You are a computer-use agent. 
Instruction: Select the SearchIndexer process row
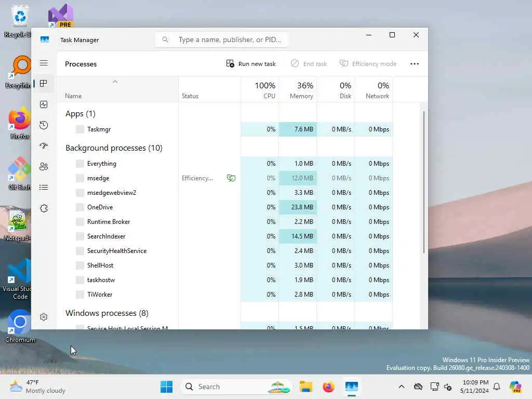tap(224, 236)
